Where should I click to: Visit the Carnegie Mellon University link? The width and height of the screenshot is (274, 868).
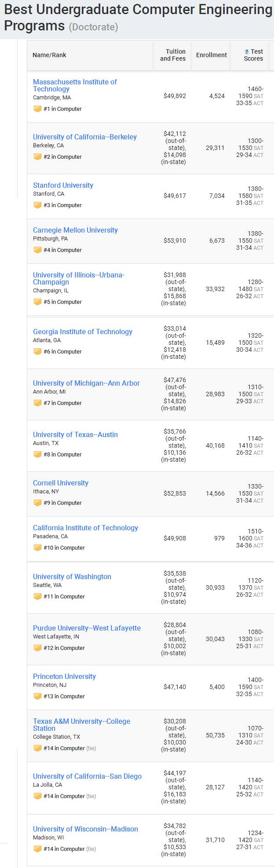75,230
